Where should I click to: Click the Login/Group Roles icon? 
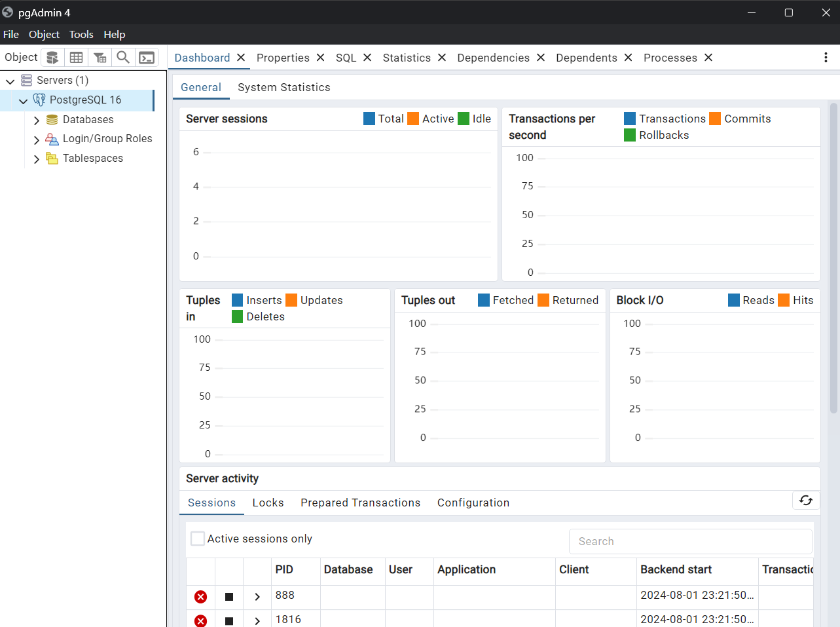click(x=52, y=139)
